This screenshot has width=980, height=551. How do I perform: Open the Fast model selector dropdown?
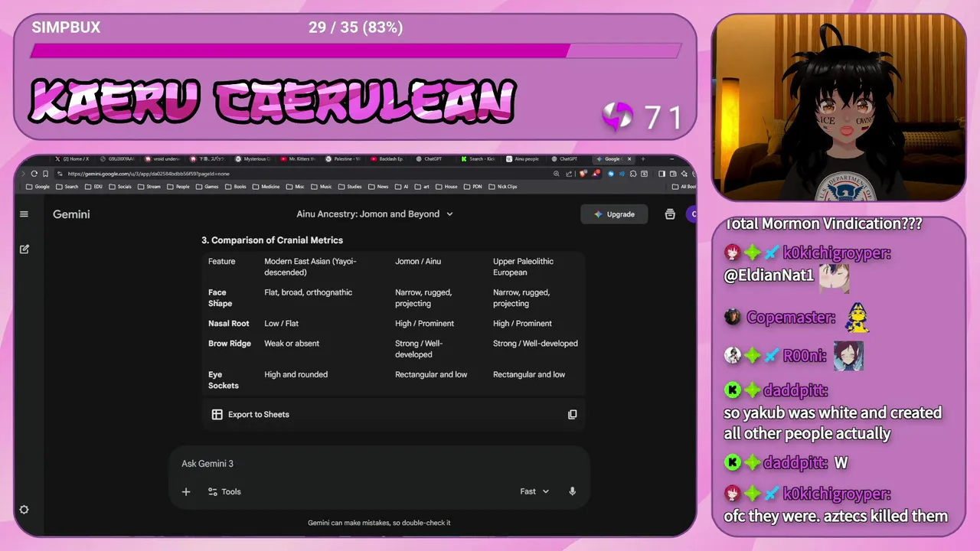(x=534, y=491)
